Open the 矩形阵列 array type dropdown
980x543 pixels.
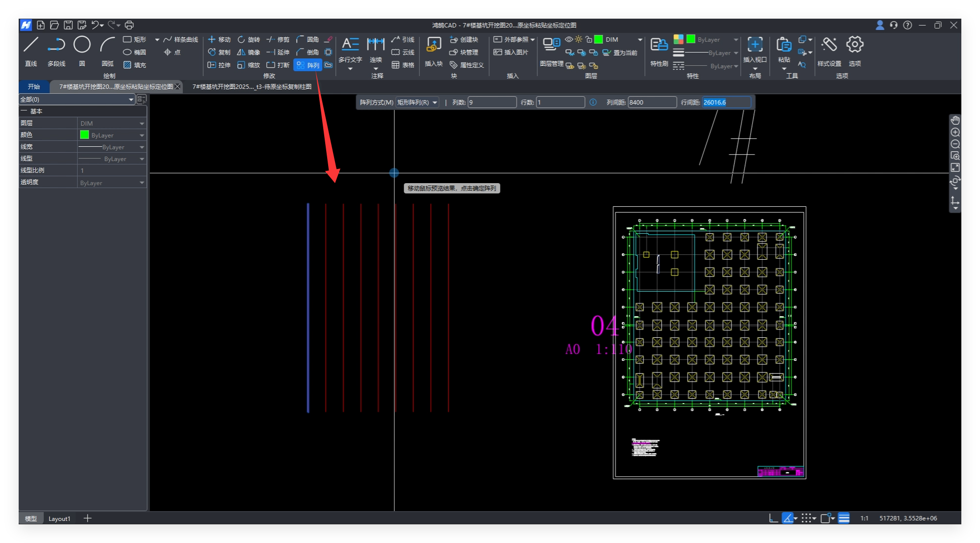[x=418, y=102]
